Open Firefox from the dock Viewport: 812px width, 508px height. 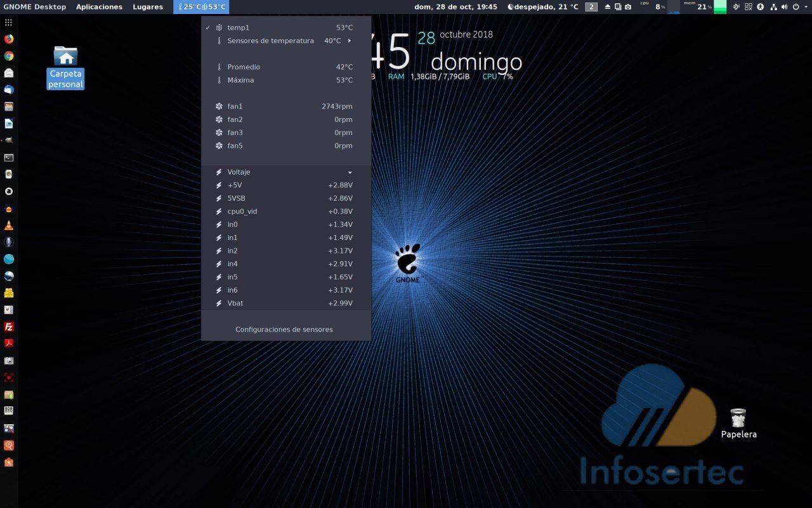click(9, 39)
